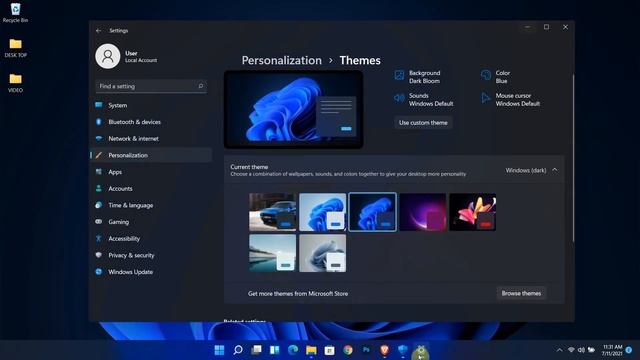Screen dimensions: 640x360
Task: Click the Privacy & security shield icon
Action: (98, 255)
